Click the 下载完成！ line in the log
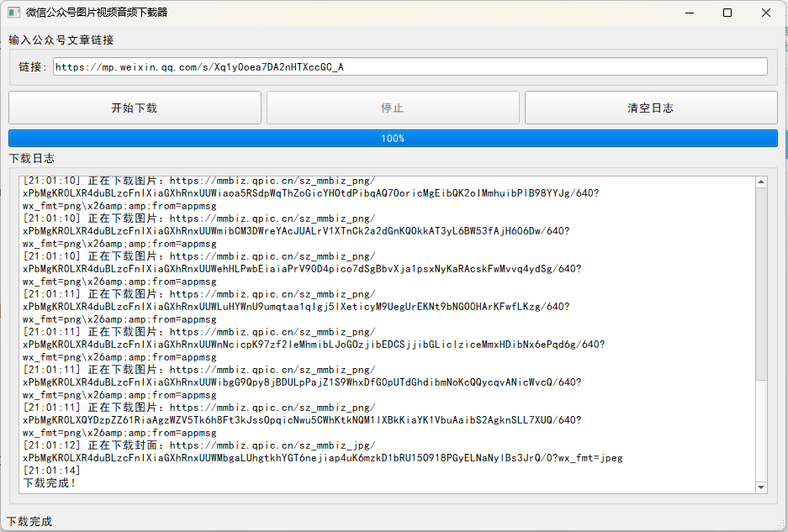Screen dimensions: 788x532 (50, 483)
